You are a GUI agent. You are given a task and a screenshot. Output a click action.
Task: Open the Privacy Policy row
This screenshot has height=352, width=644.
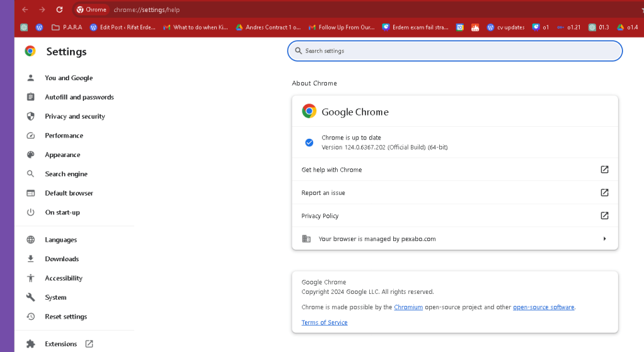[455, 216]
